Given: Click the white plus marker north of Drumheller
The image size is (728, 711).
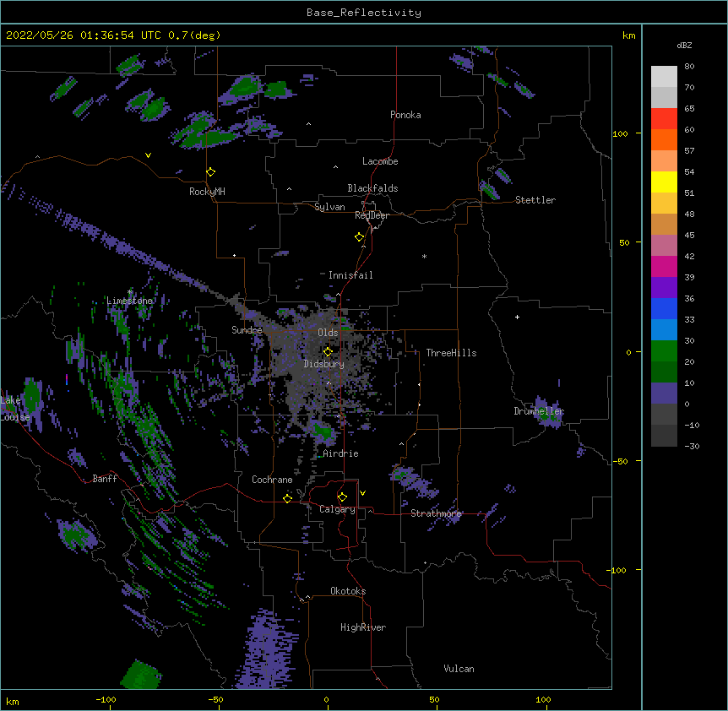Looking at the screenshot, I should 517,317.
